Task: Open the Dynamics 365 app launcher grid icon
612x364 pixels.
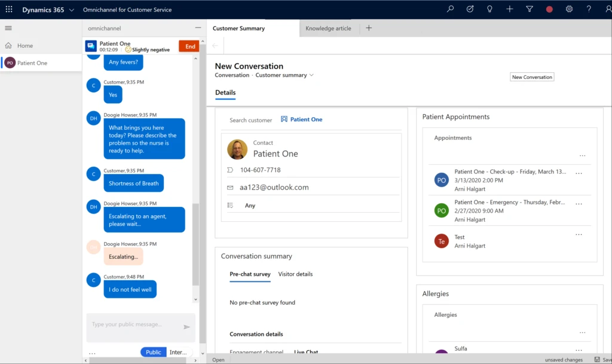Action: point(9,9)
